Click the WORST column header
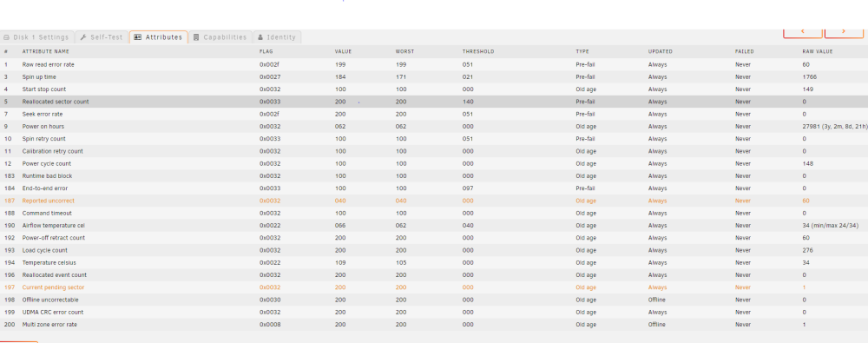This screenshot has width=868, height=343. coord(404,51)
